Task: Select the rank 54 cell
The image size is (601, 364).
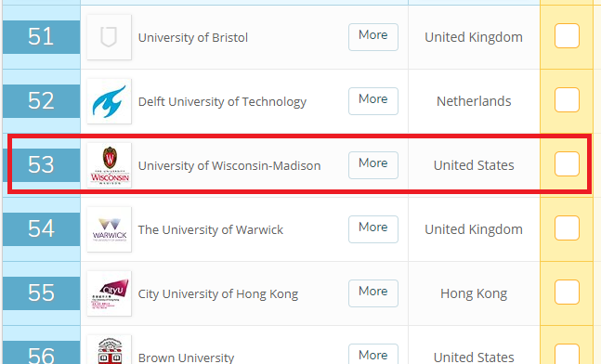Action: pos(42,229)
